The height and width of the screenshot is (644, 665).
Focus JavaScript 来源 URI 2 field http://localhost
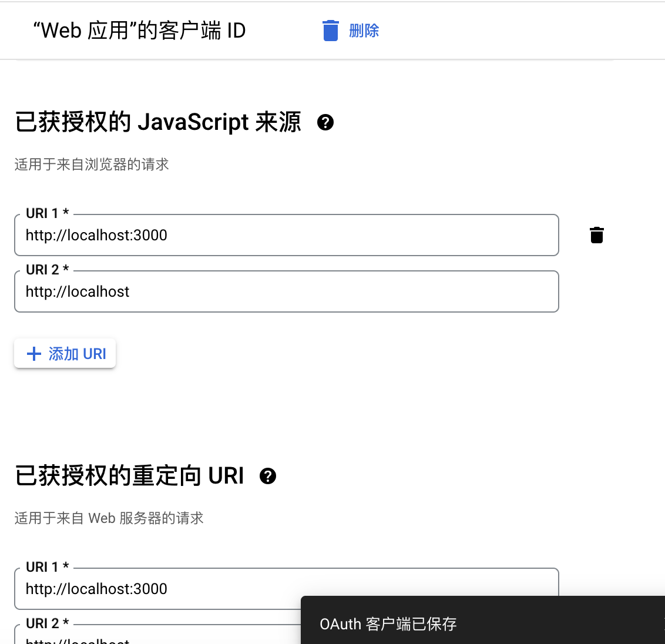(x=286, y=292)
